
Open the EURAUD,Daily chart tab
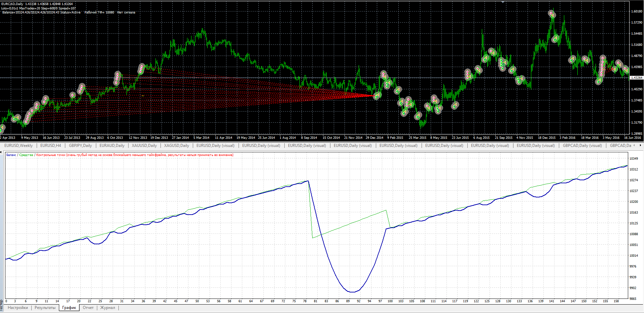[x=112, y=146]
